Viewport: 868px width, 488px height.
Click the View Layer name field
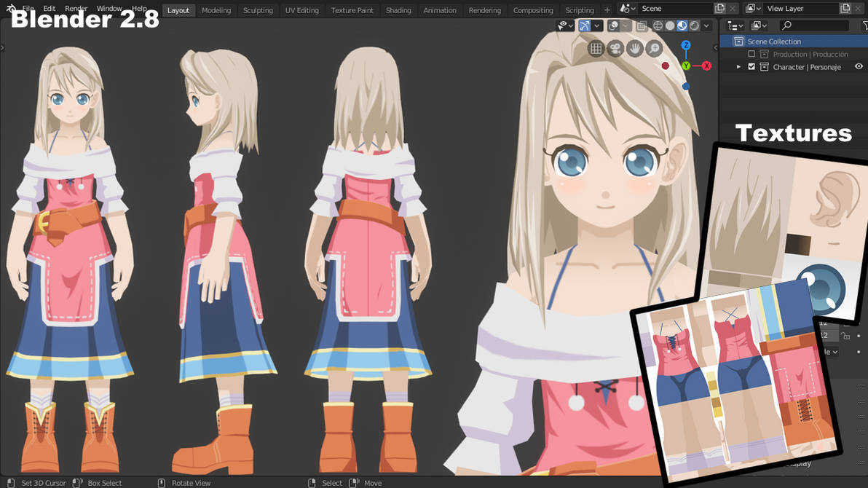[x=801, y=8]
